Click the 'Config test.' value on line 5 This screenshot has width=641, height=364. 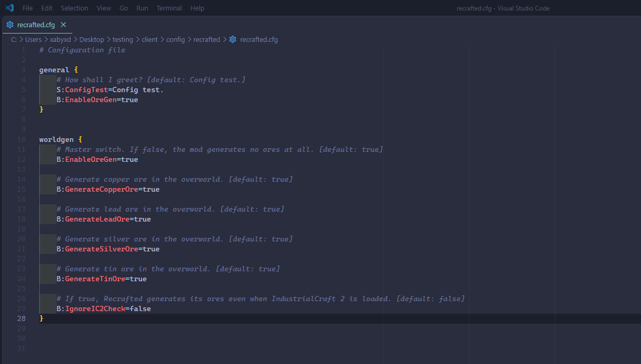click(138, 90)
